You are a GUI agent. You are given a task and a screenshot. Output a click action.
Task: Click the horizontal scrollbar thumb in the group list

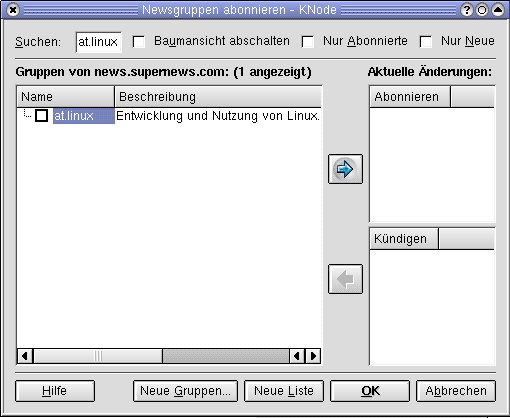pyautogui.click(x=98, y=356)
